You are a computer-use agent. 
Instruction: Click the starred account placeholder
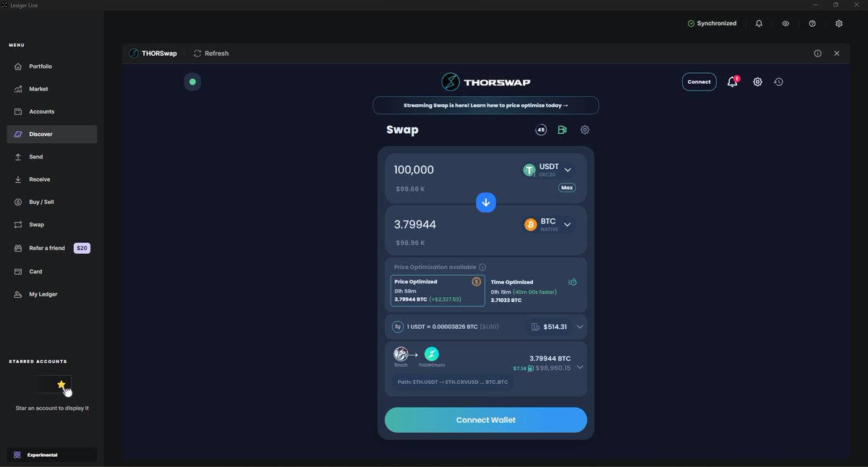pos(51,385)
